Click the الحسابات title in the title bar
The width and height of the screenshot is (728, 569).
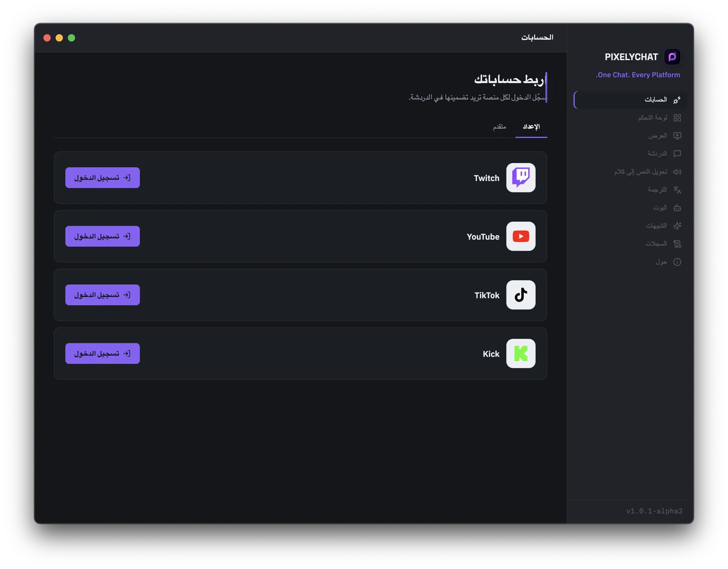click(537, 37)
